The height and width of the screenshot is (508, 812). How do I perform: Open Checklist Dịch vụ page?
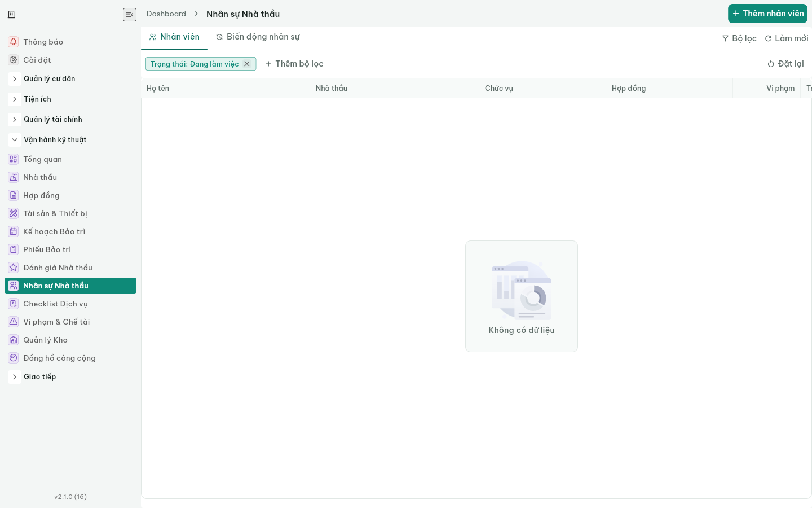point(70,304)
